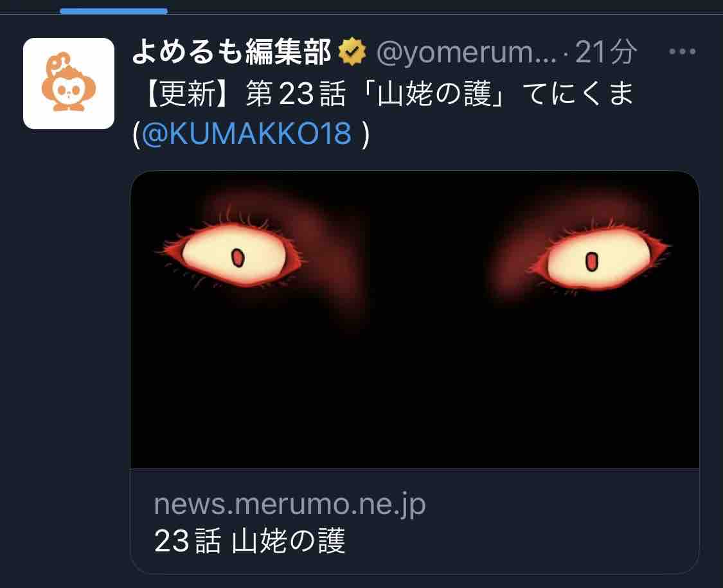This screenshot has height=588, width=723.
Task: Click the monkey logo inside the avatar
Action: (67, 82)
